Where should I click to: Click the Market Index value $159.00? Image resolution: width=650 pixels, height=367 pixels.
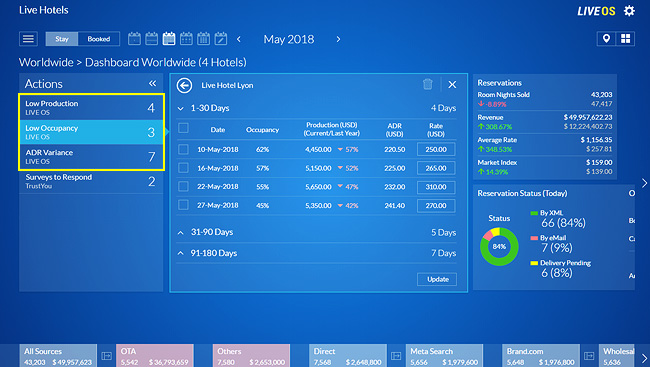599,162
